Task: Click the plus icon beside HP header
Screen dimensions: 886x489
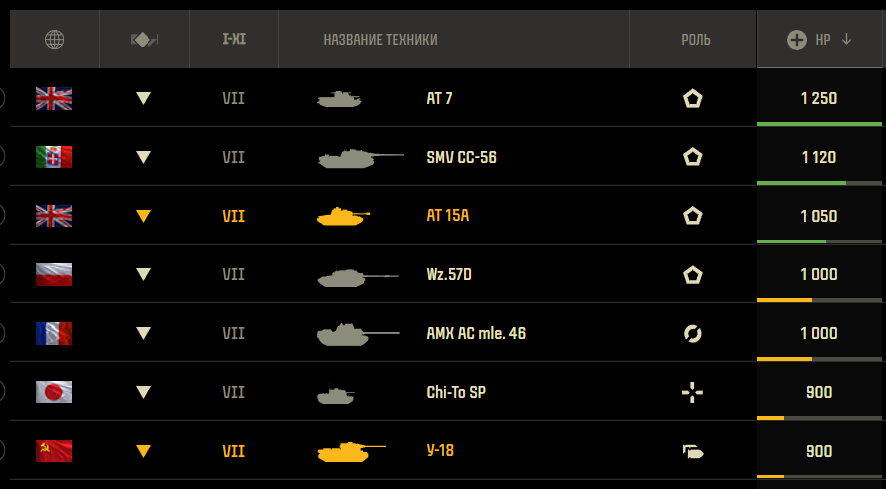Action: [797, 40]
